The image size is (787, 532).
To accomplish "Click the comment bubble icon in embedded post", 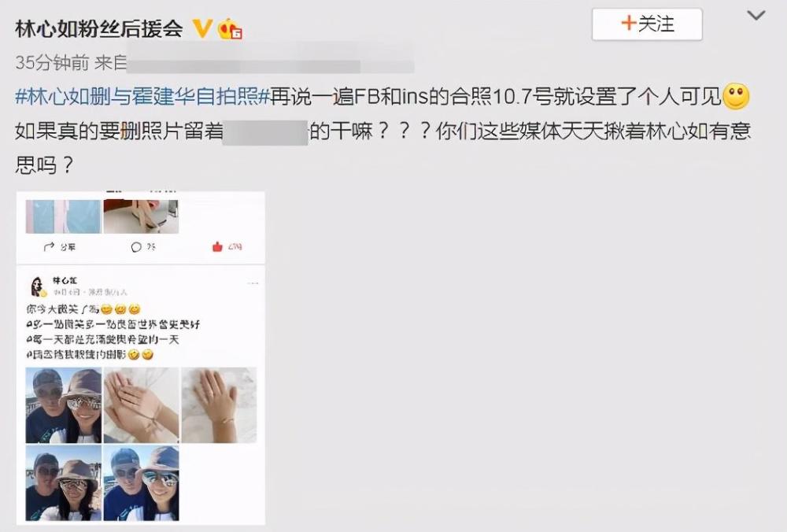I will pyautogui.click(x=136, y=247).
